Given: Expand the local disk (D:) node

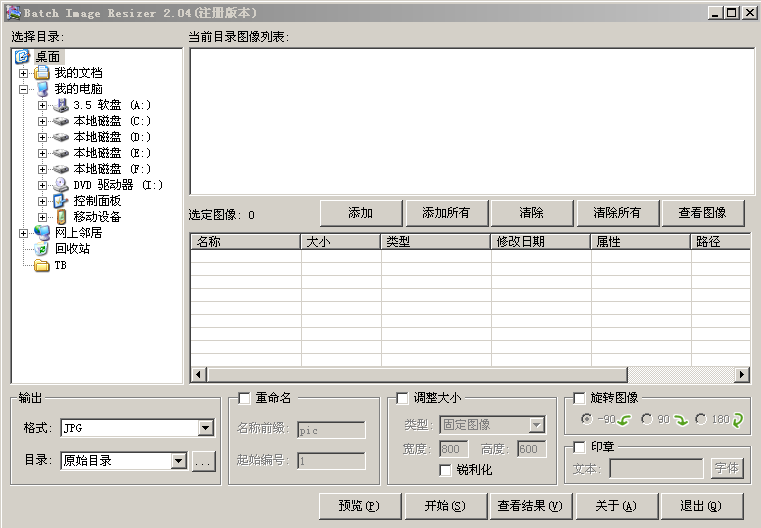Looking at the screenshot, I should 42,137.
